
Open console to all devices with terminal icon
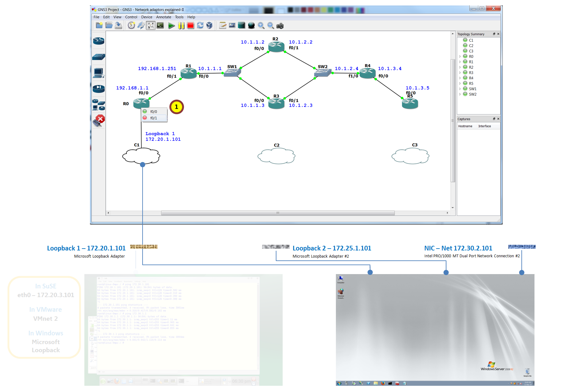point(160,26)
